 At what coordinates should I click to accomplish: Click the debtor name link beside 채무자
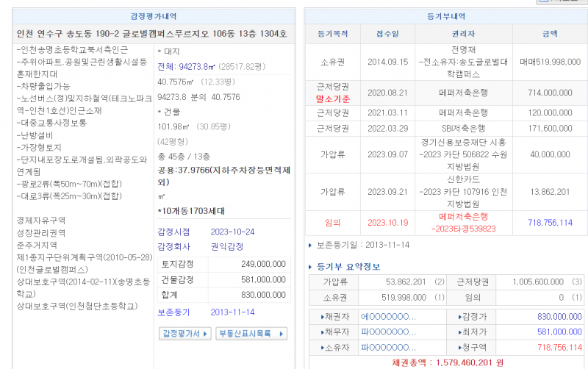387,332
